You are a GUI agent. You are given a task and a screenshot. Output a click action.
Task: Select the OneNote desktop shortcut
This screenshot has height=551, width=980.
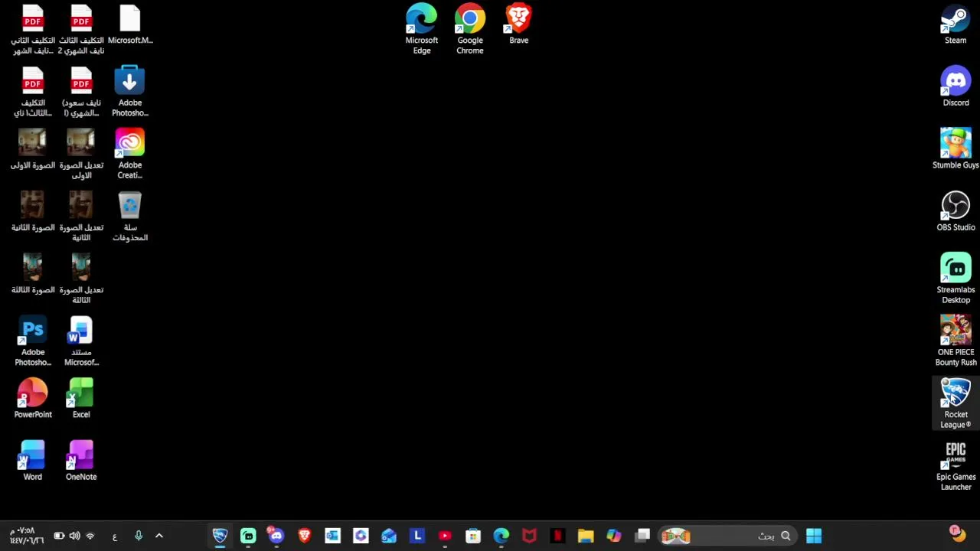pyautogui.click(x=81, y=461)
